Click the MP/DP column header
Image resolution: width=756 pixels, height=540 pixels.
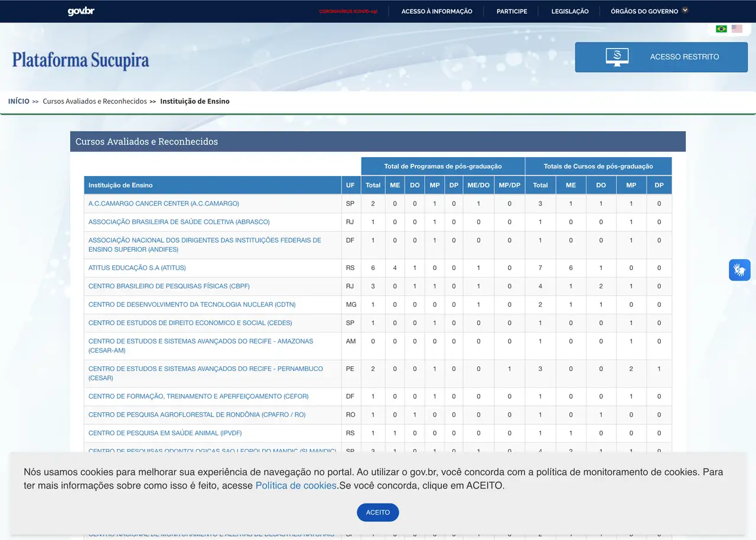(x=510, y=185)
